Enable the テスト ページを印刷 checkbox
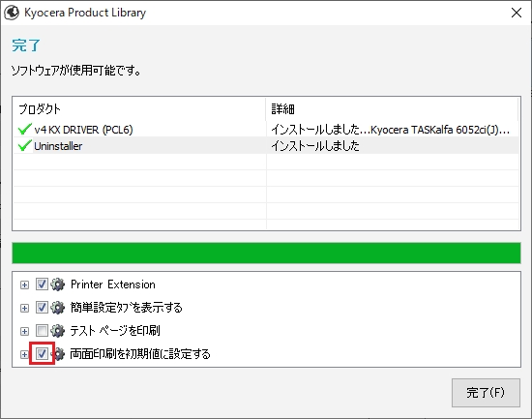532x419 pixels. coord(42,330)
